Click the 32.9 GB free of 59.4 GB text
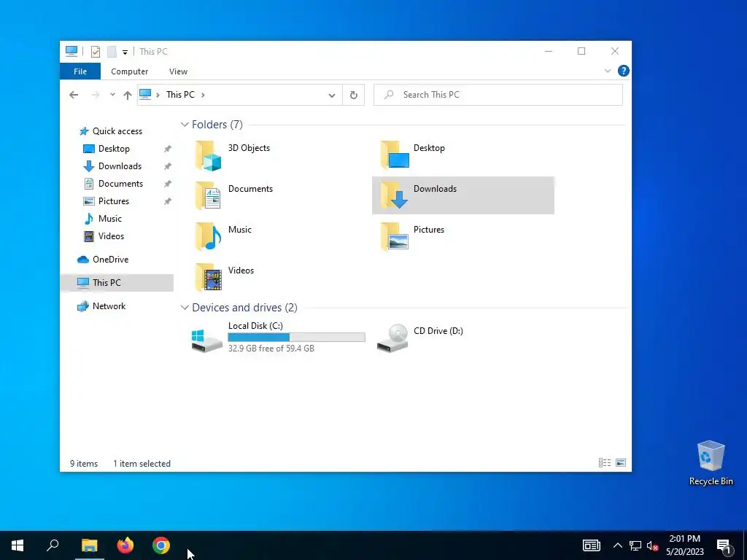The image size is (747, 560). [271, 349]
